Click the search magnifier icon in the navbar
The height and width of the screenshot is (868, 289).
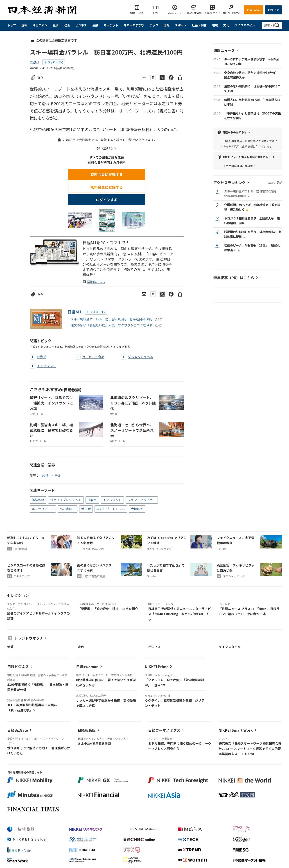tap(277, 25)
